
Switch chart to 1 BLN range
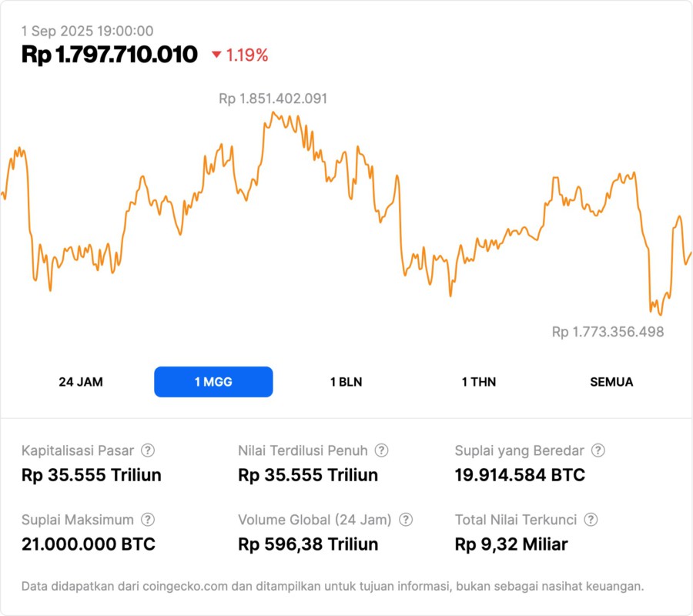[x=346, y=382]
